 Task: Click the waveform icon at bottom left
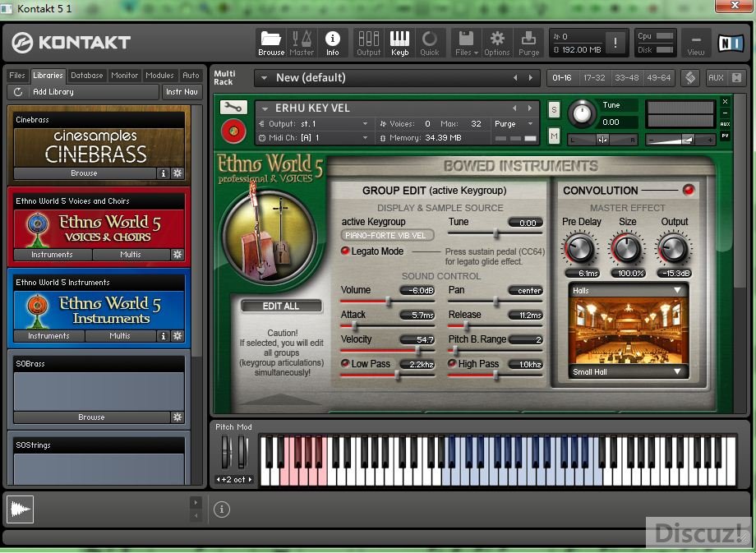click(x=21, y=509)
